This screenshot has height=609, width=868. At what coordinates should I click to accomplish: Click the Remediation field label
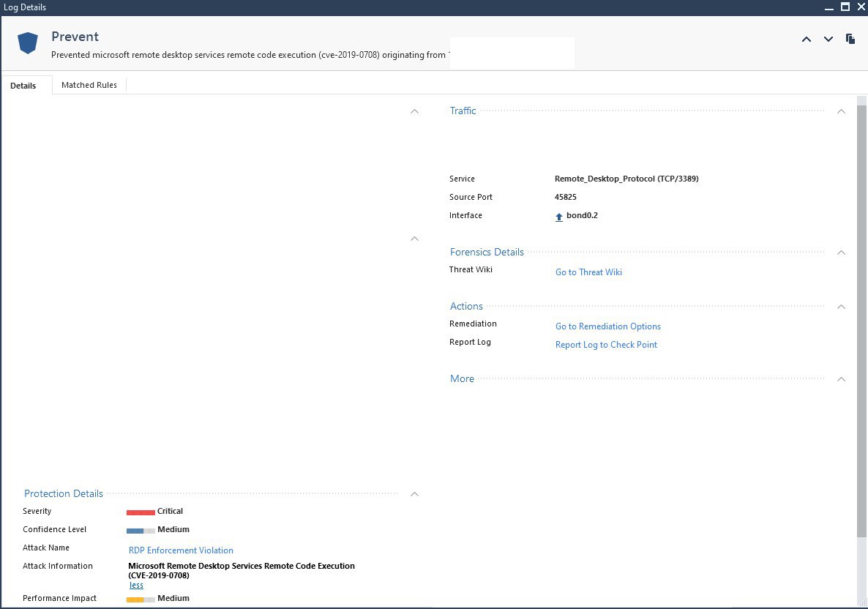(x=473, y=324)
